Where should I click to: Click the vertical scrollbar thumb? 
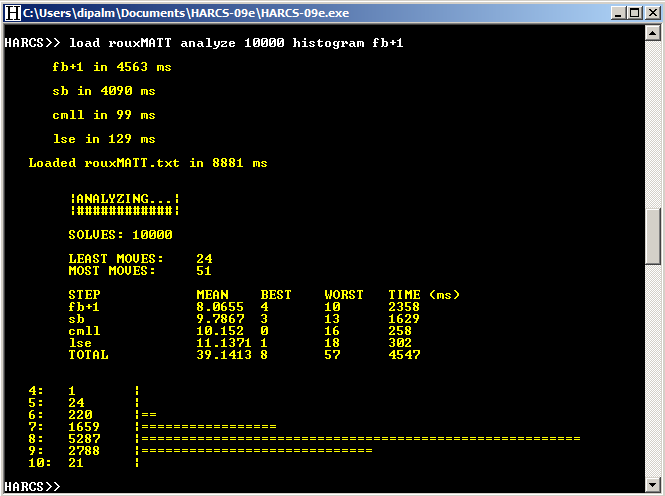(x=653, y=236)
